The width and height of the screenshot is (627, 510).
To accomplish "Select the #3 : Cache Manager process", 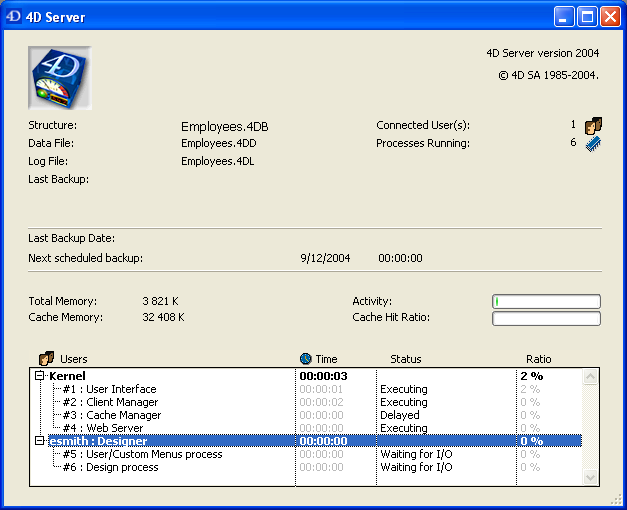I will click(111, 415).
